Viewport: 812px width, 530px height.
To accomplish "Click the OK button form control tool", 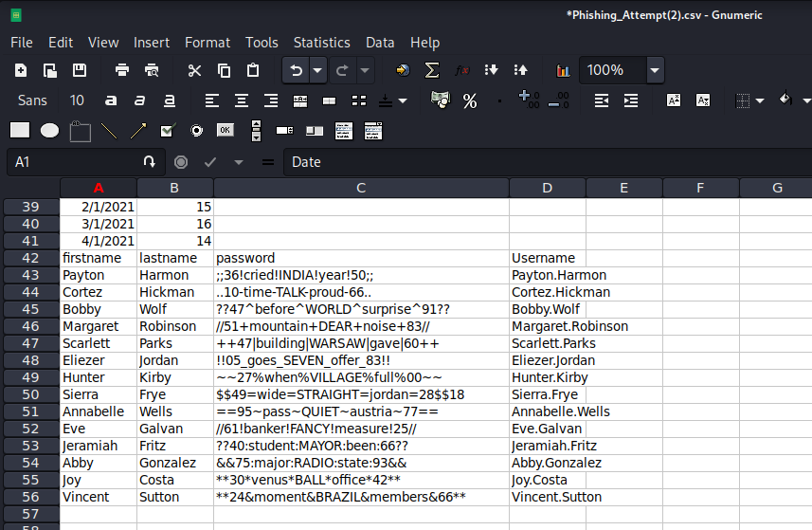I will click(x=225, y=130).
